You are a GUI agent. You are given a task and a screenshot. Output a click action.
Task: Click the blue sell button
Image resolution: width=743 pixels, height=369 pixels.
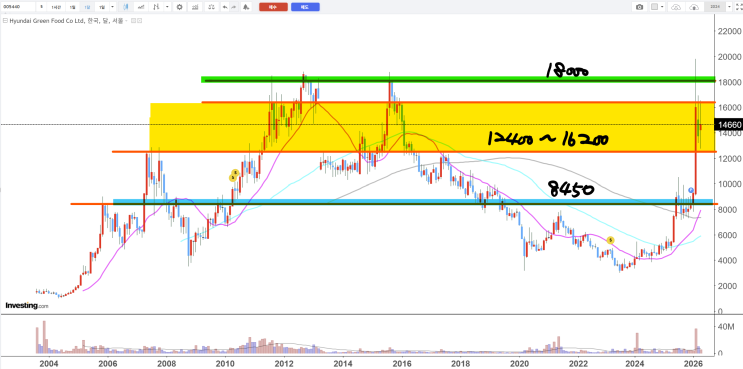point(305,7)
